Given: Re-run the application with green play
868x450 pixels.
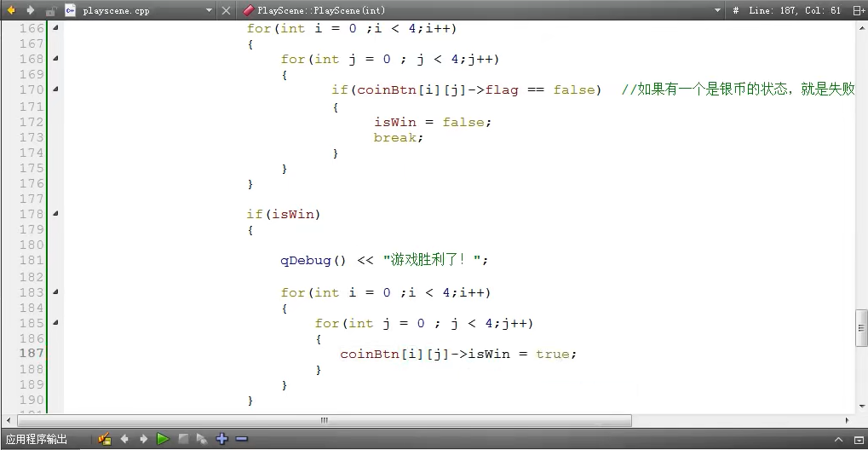Looking at the screenshot, I should 163,440.
